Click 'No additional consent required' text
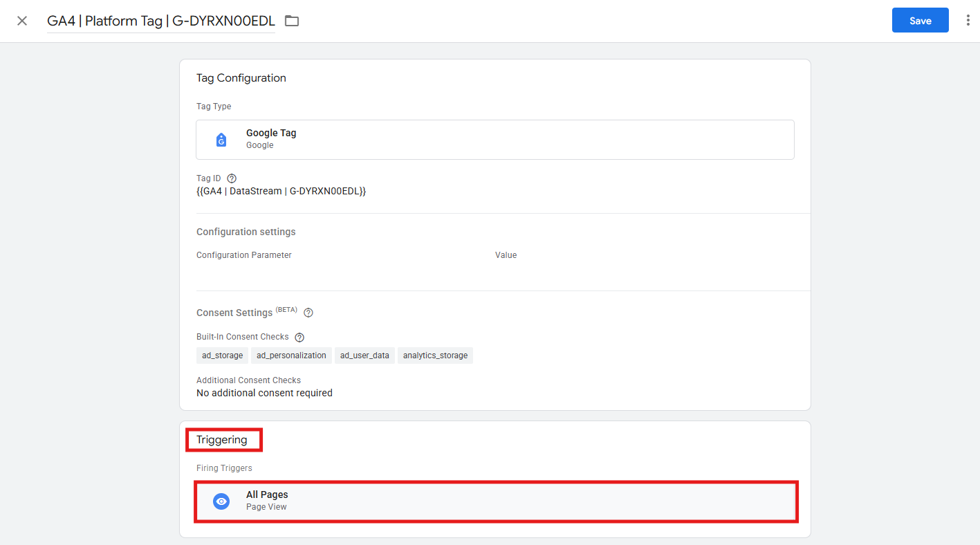The height and width of the screenshot is (545, 980). click(x=264, y=393)
